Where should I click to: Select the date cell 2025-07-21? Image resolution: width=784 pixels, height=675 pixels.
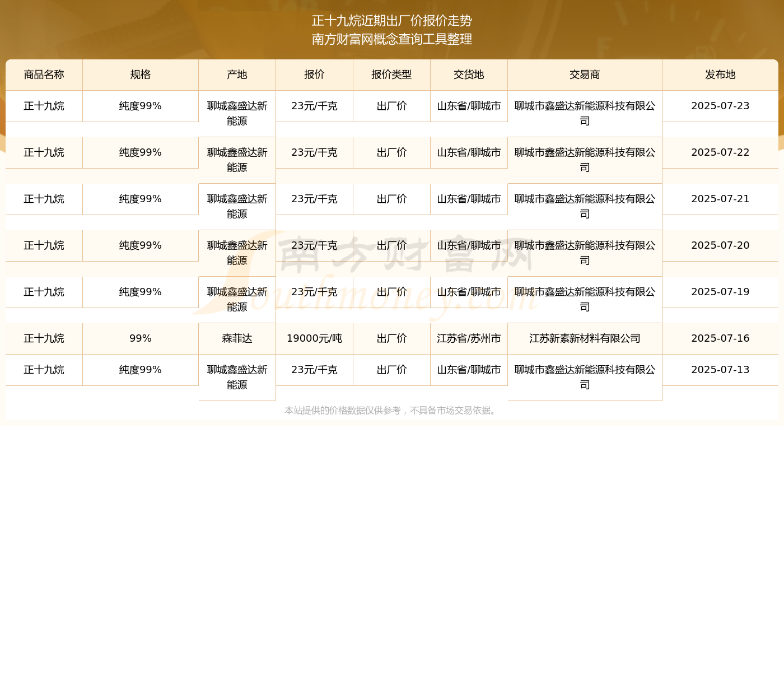pyautogui.click(x=720, y=199)
